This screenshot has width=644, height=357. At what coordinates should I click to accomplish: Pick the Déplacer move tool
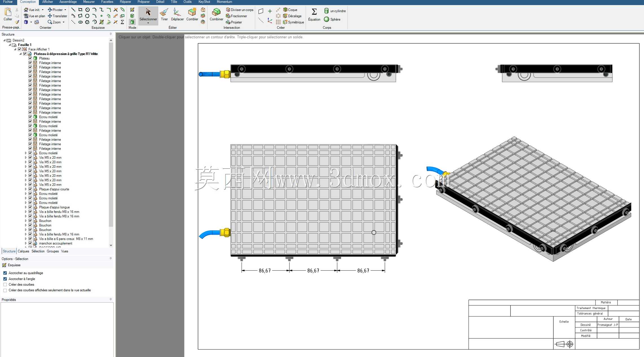pyautogui.click(x=177, y=15)
